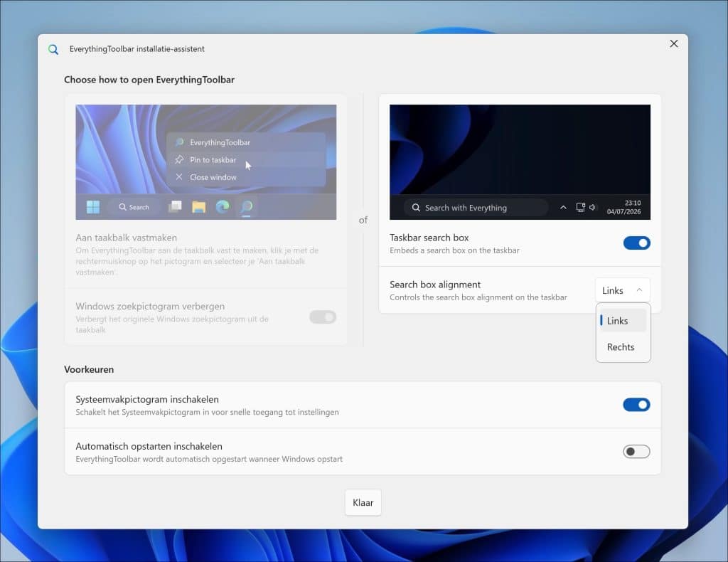
Task: Click speaker volume icon in right preview
Action: coord(592,207)
